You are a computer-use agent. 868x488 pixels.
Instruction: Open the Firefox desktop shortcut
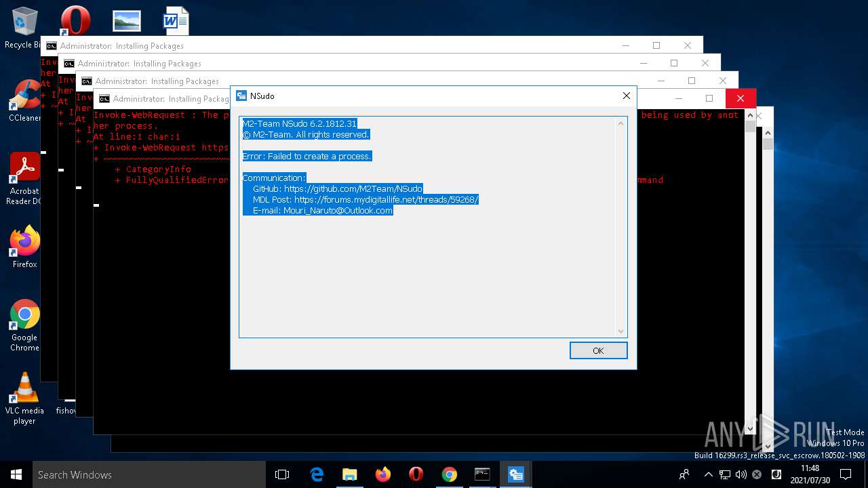[24, 247]
